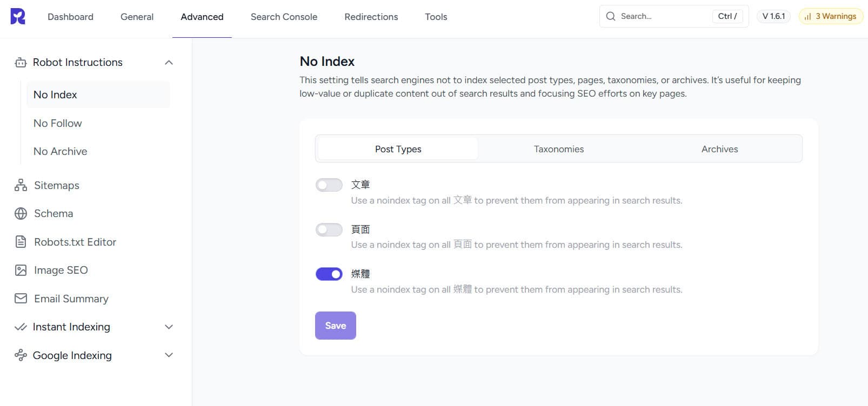Click the search magnifier icon
Image resolution: width=868 pixels, height=406 pixels.
(x=610, y=16)
